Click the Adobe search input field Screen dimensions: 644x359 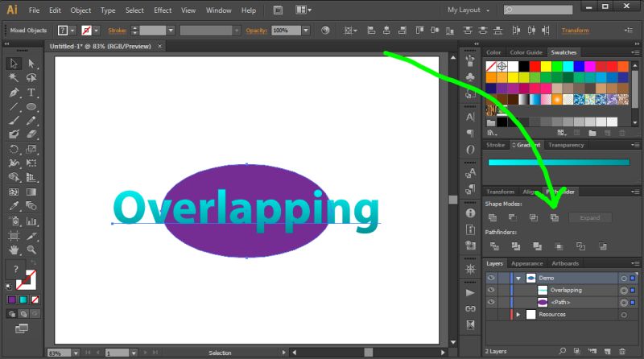tap(538, 10)
